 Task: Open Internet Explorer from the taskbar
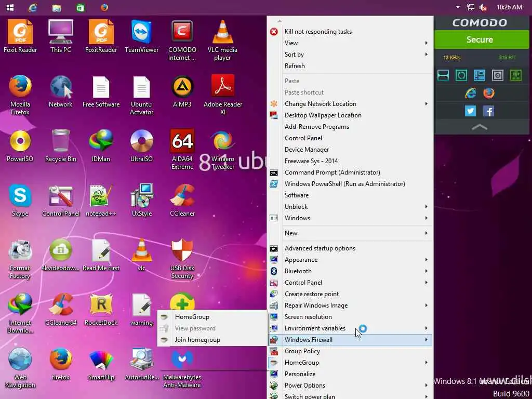pyautogui.click(x=33, y=7)
